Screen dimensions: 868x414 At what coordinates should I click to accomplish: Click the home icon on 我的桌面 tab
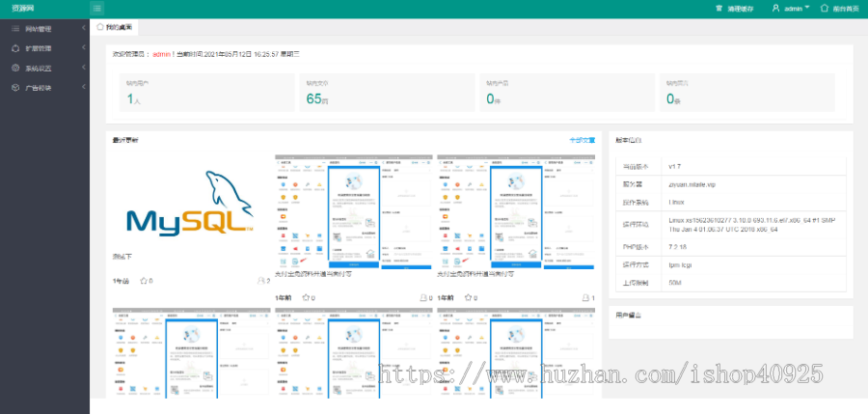pos(99,27)
